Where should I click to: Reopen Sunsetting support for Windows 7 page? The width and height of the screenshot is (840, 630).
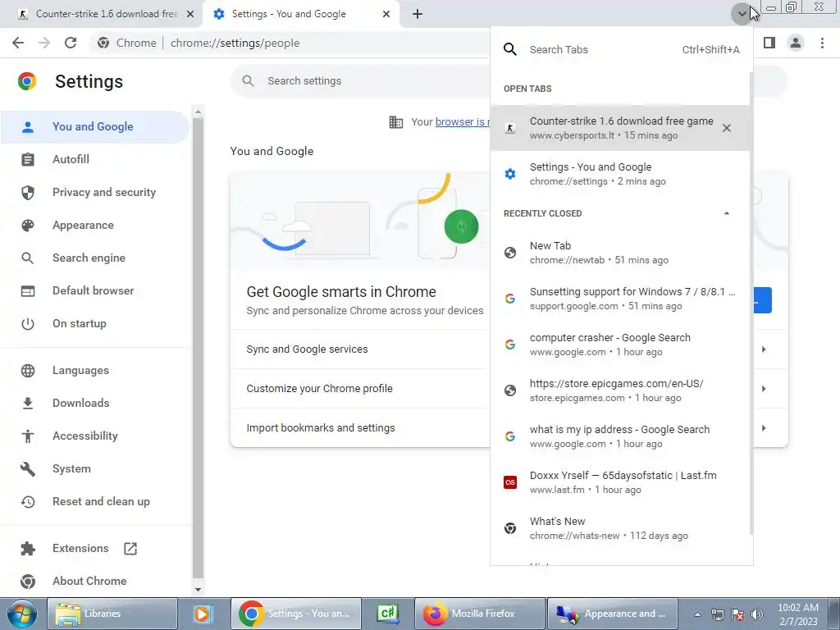pyautogui.click(x=620, y=299)
